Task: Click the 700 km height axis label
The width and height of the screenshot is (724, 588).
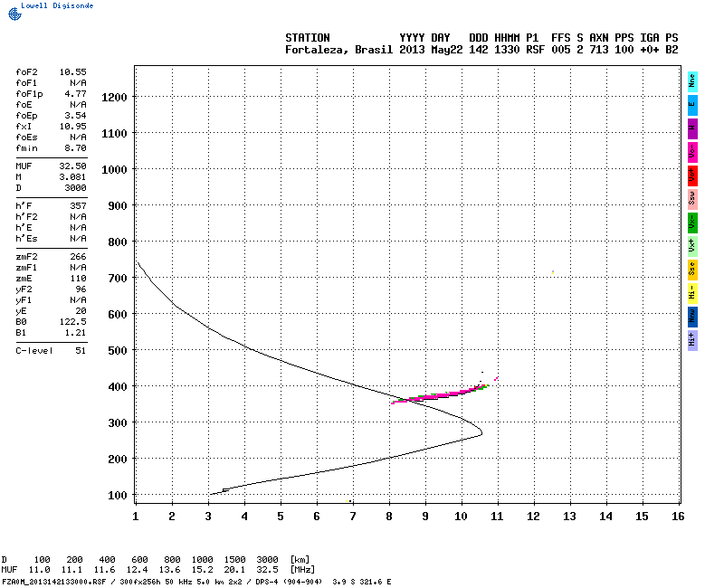Action: coord(118,278)
